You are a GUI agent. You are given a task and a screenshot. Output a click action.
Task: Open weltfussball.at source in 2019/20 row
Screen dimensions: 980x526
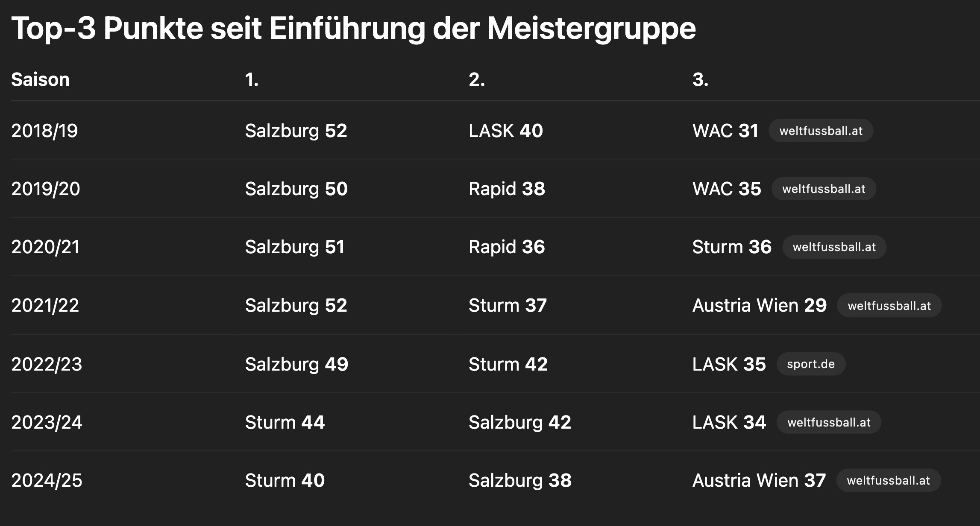point(824,189)
